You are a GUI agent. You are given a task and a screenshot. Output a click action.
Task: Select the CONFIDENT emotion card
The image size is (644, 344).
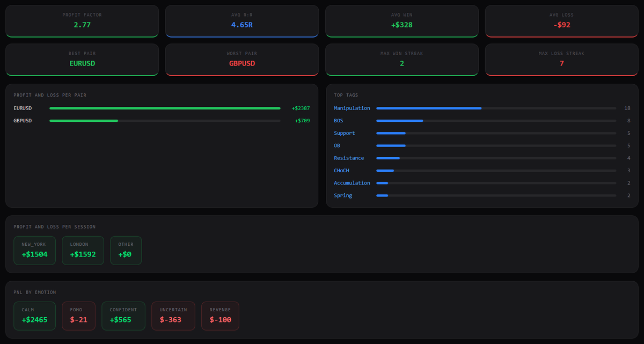pyautogui.click(x=123, y=316)
